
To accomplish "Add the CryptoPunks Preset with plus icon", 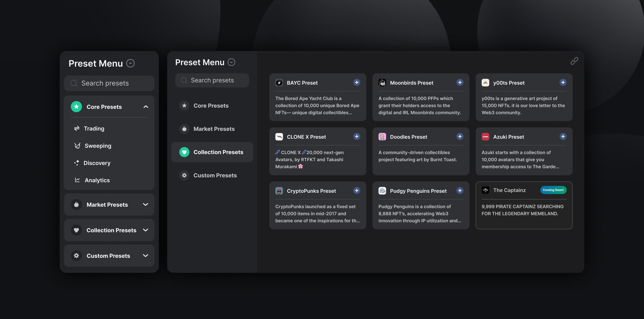I will tap(357, 190).
